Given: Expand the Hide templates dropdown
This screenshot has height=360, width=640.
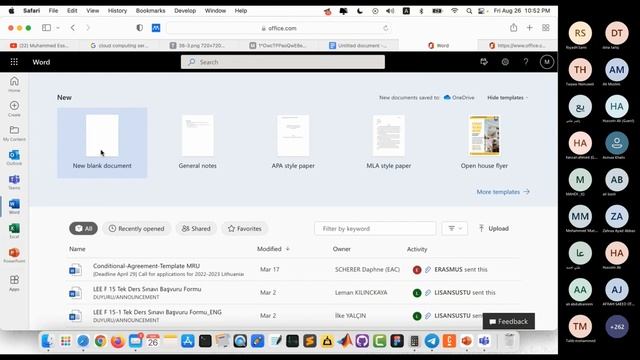Looking at the screenshot, I should click(507, 98).
